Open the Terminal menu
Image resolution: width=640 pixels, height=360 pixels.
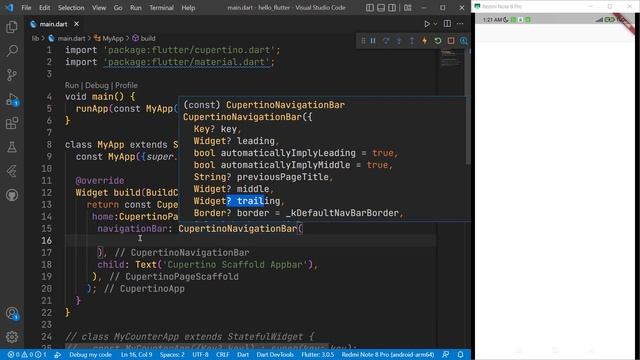pyautogui.click(x=161, y=8)
